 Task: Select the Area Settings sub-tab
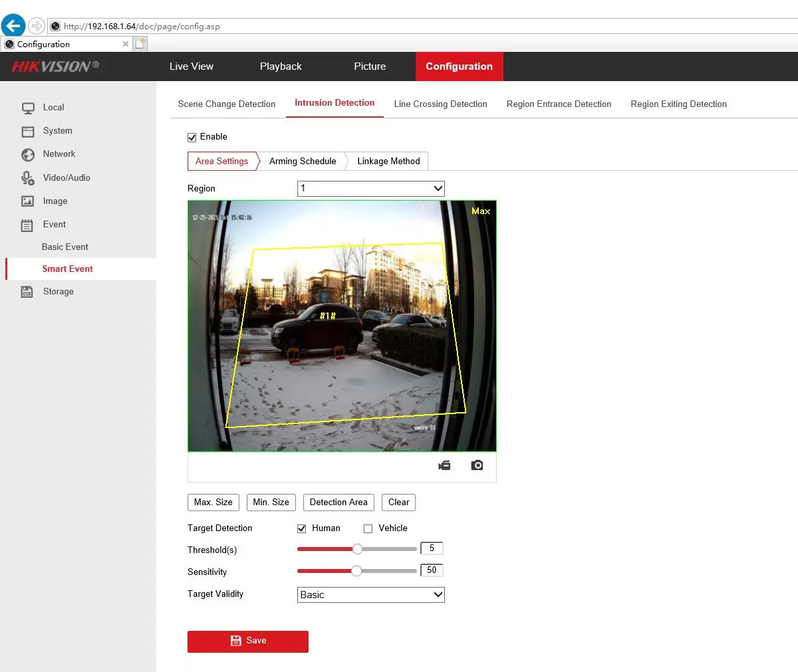pos(221,162)
